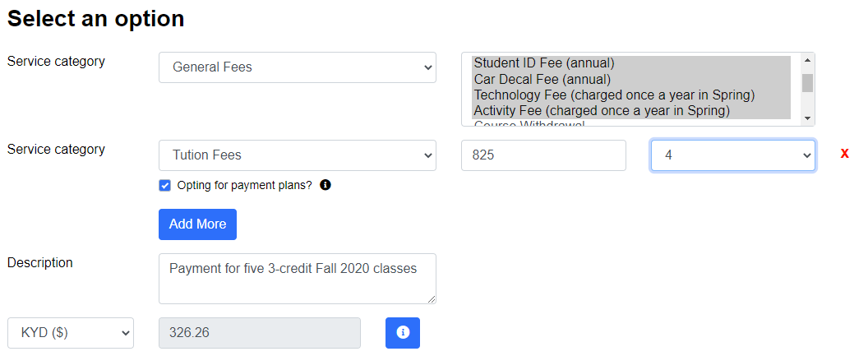Click the Description text area
This screenshot has width=868, height=356.
coord(298,279)
